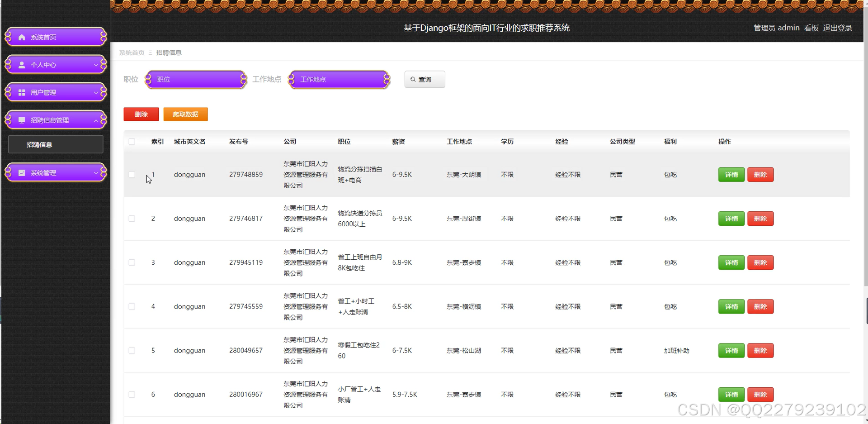Image resolution: width=868 pixels, height=424 pixels.
Task: Check the row with 发布号 279745559
Action: coord(132,306)
